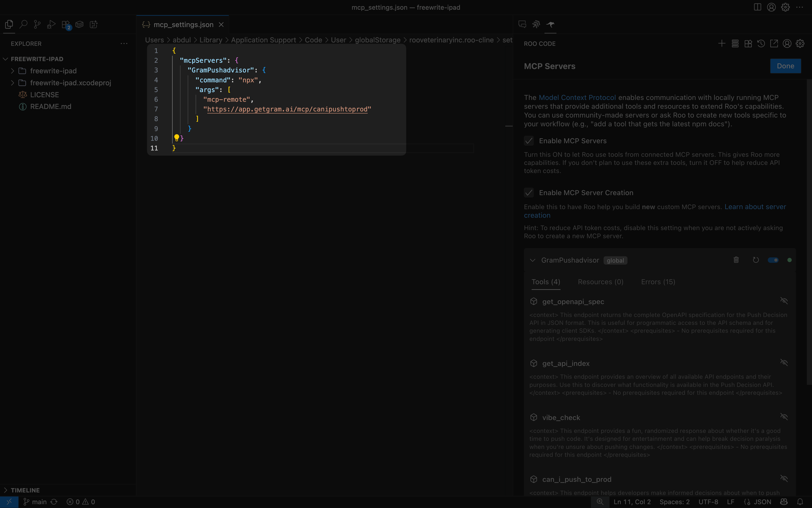Toggle visibility for get_api_index tool

[x=784, y=363]
